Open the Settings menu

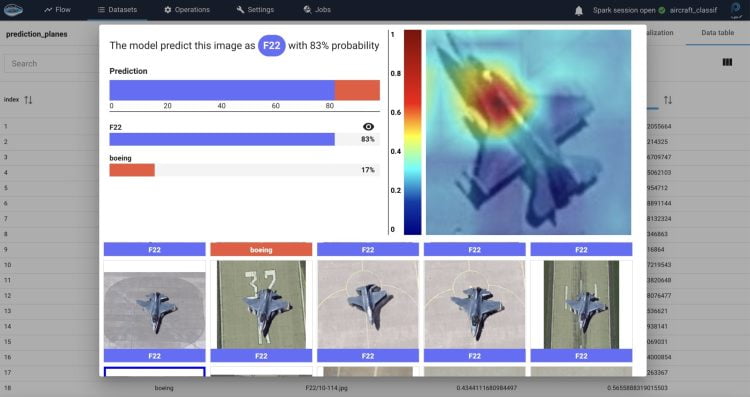[x=255, y=10]
